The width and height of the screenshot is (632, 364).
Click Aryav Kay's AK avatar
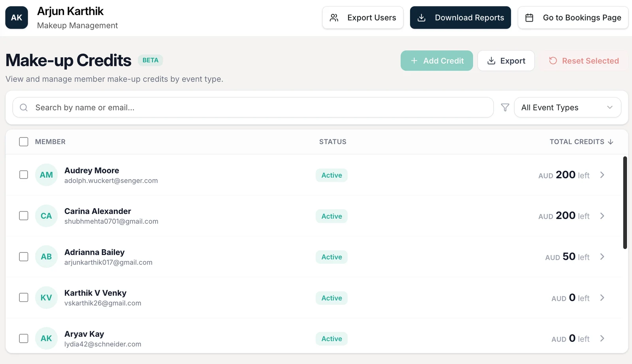[x=46, y=338]
